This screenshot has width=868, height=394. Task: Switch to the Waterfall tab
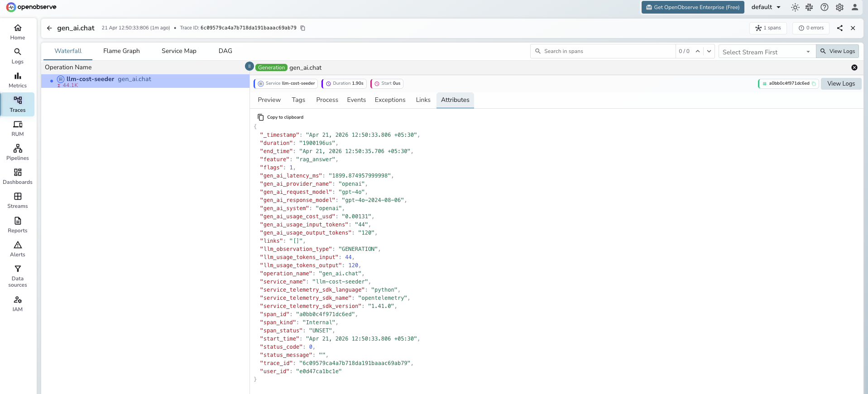tap(68, 51)
